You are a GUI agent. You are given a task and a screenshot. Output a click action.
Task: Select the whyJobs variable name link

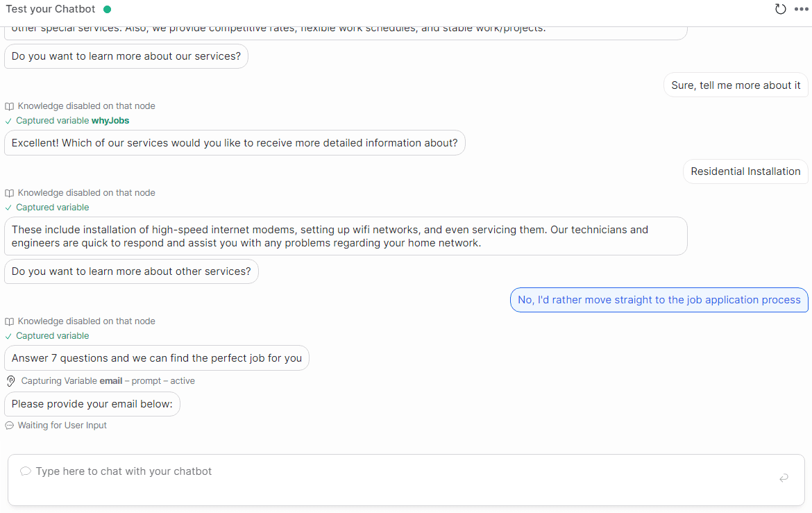tap(110, 121)
